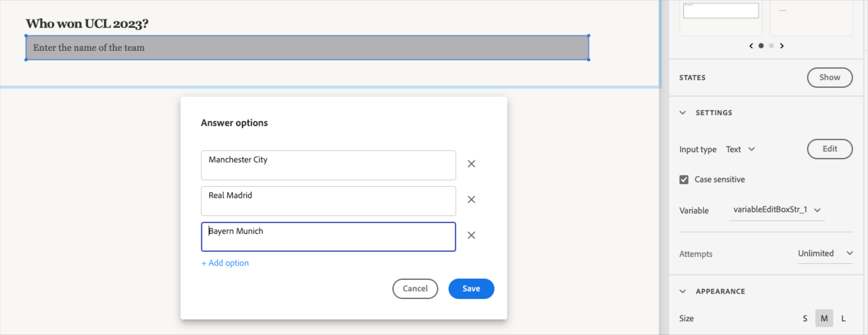Open the Input type dropdown
This screenshot has width=868, height=335.
click(x=740, y=149)
